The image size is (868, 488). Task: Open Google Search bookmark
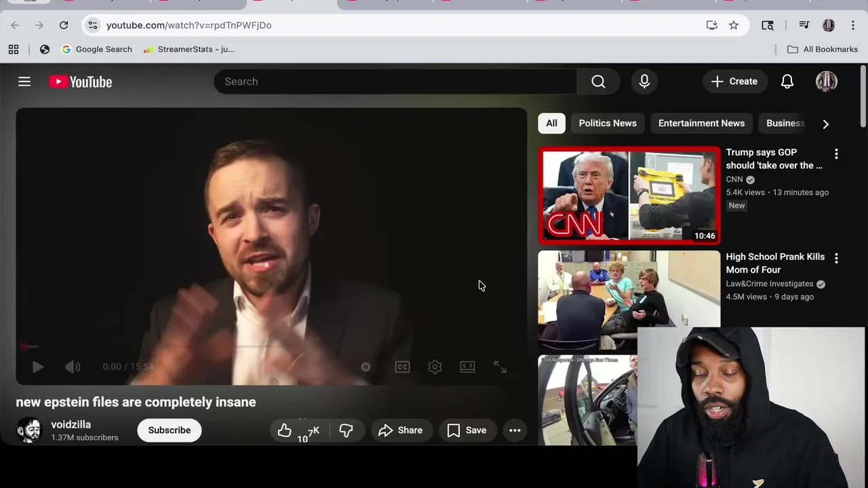coord(97,49)
